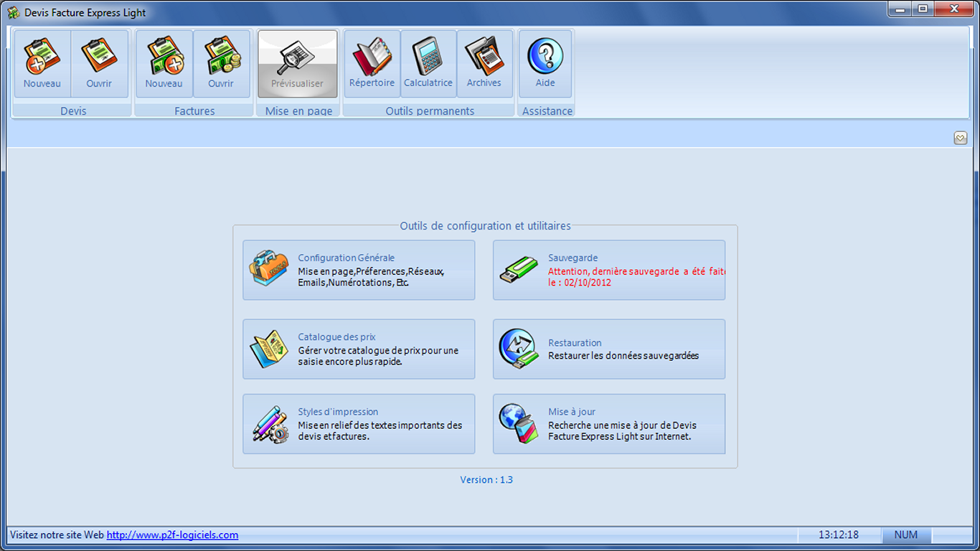Create a new Facture with Nouveau icon
This screenshot has width=980, height=551.
164,63
